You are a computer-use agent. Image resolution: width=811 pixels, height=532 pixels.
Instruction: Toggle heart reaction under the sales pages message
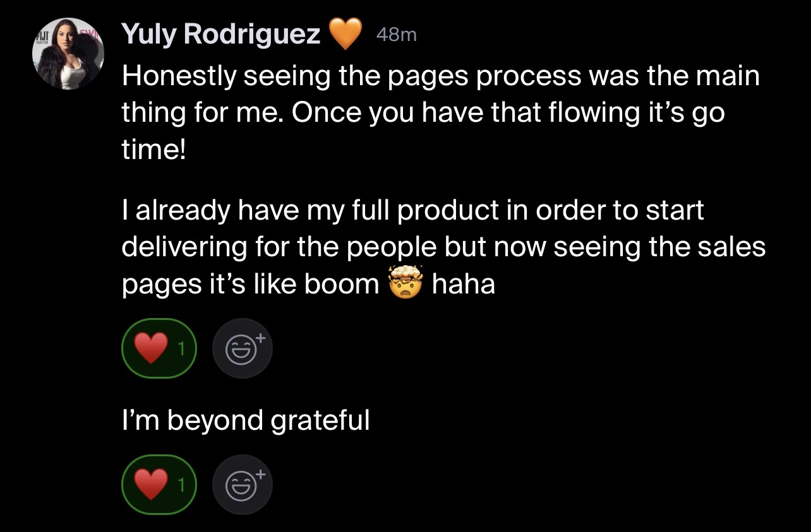click(x=159, y=348)
